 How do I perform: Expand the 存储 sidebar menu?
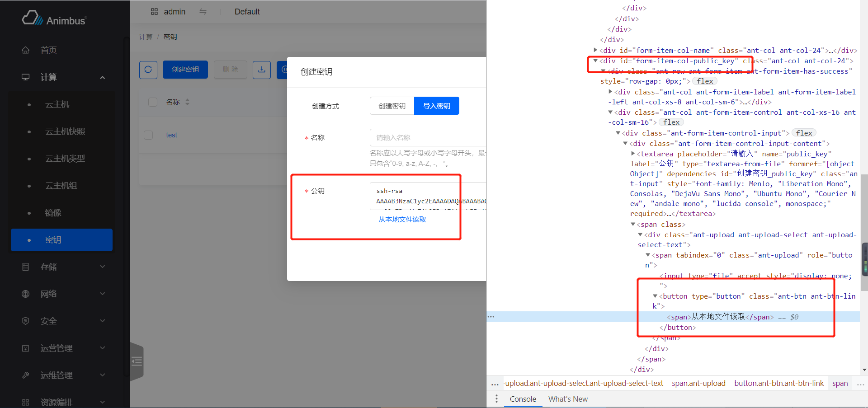63,267
